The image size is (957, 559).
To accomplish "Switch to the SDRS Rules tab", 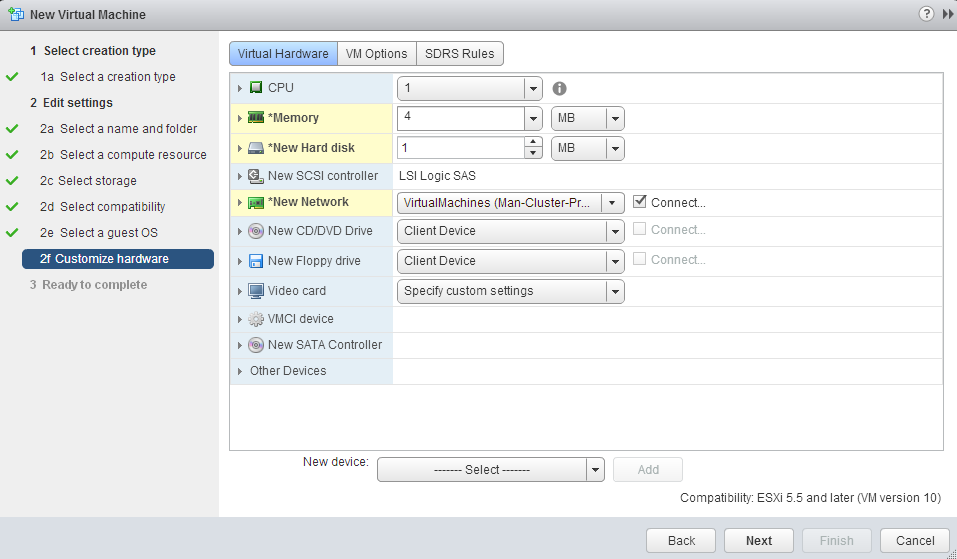I will (460, 54).
